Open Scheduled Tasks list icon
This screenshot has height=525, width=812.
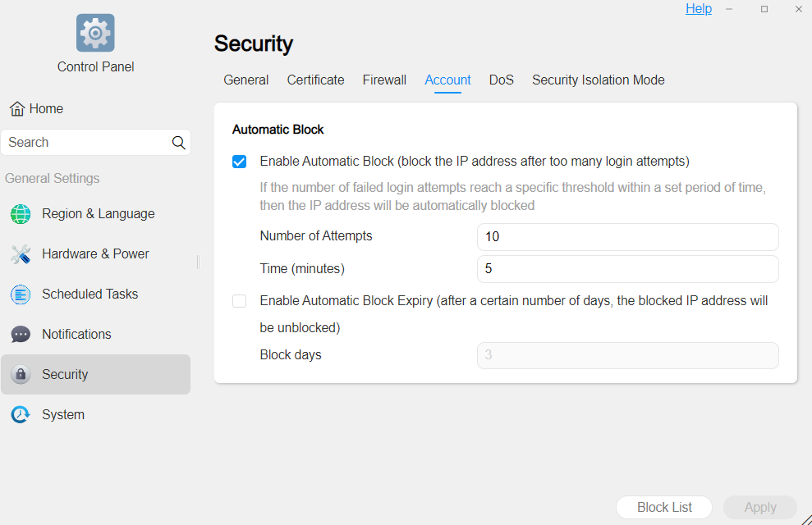coord(21,294)
